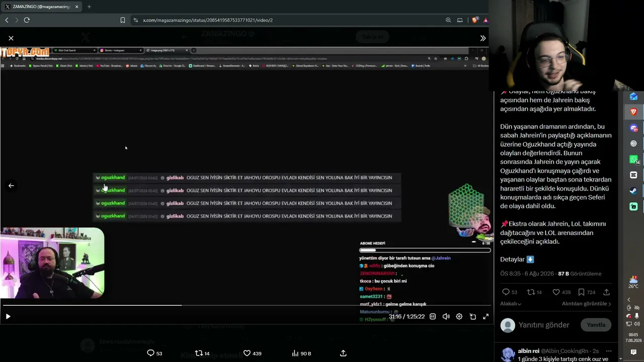Open WhatsApp from the taskbar

[633, 159]
